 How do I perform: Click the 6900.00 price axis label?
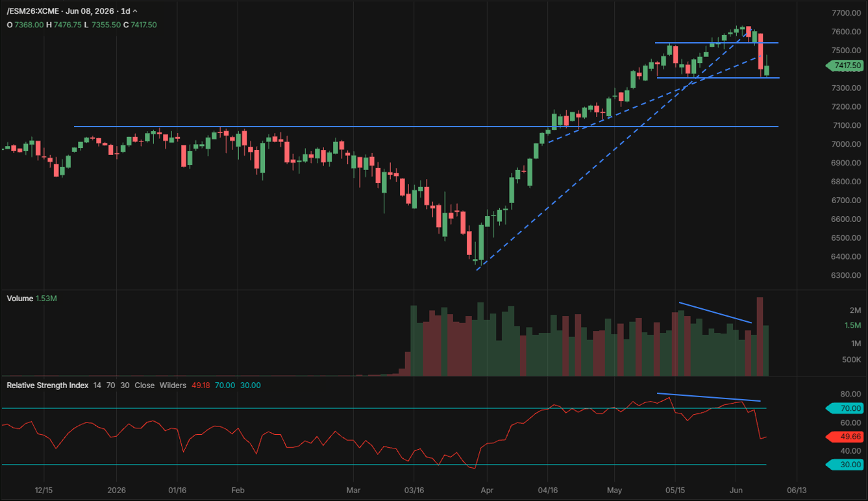pyautogui.click(x=846, y=163)
